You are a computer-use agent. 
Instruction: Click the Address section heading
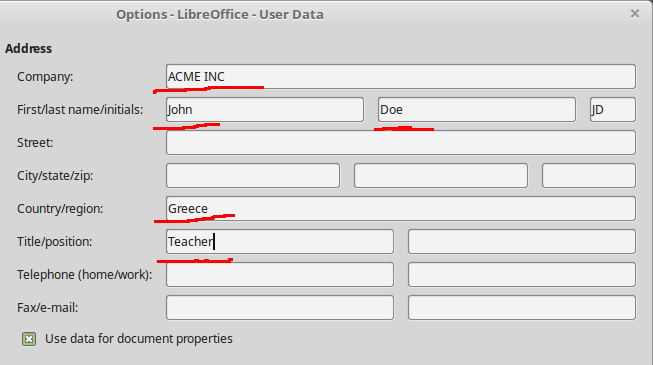[28, 48]
